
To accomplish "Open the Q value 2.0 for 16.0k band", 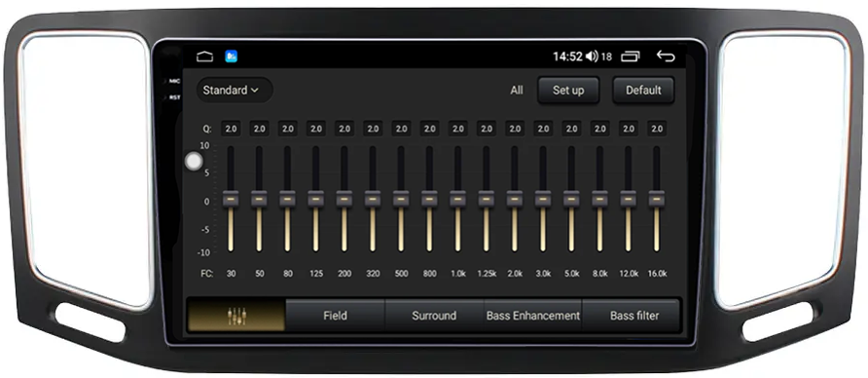I will tap(657, 129).
